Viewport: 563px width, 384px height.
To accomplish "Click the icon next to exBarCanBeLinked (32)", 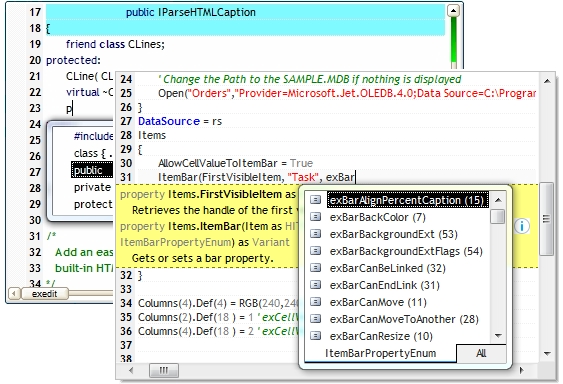I will click(x=315, y=268).
